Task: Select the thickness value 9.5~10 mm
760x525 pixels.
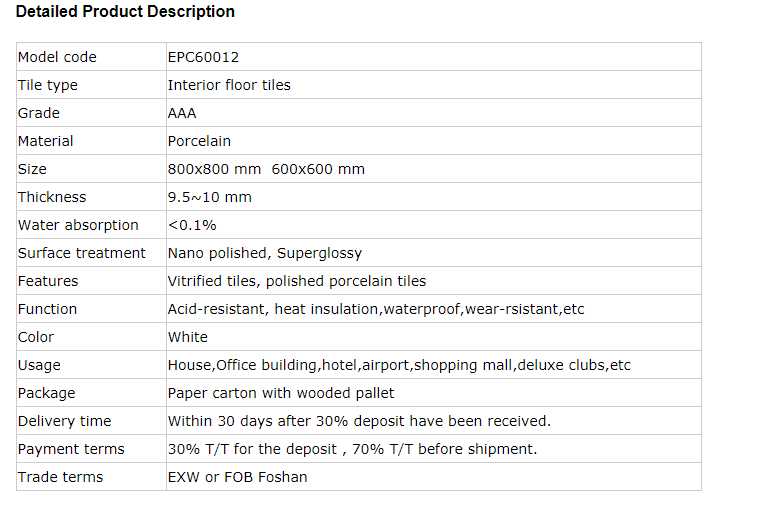Action: pos(209,197)
